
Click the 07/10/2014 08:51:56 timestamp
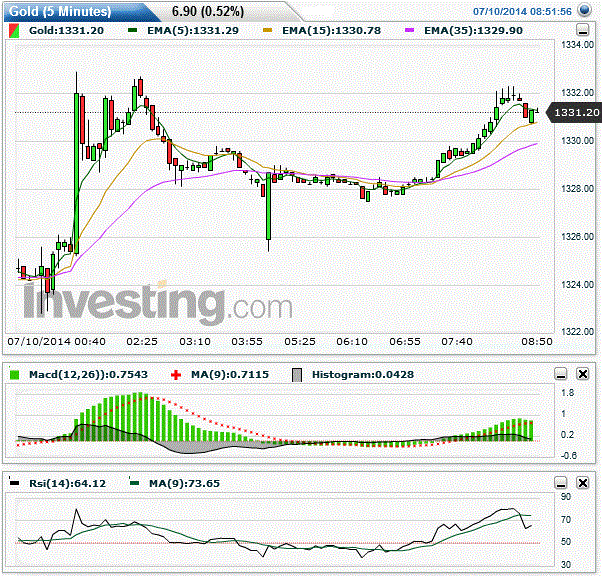point(522,12)
